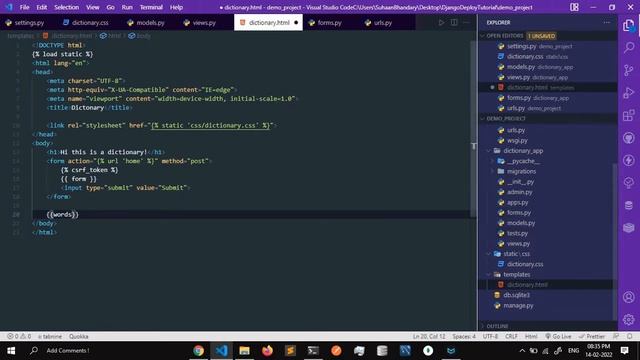The image size is (640, 360).
Task: Open Sublime Text from the taskbar
Action: (x=290, y=351)
